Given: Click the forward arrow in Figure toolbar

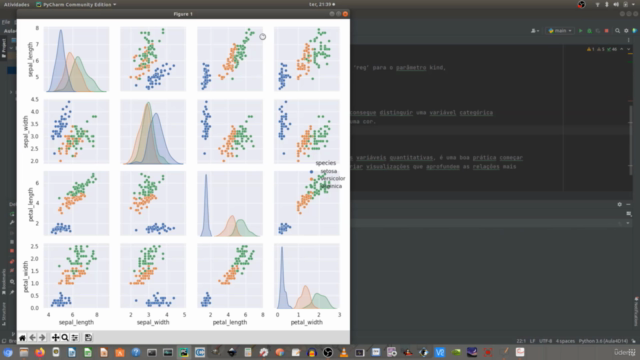Looking at the screenshot, I should (x=42, y=338).
